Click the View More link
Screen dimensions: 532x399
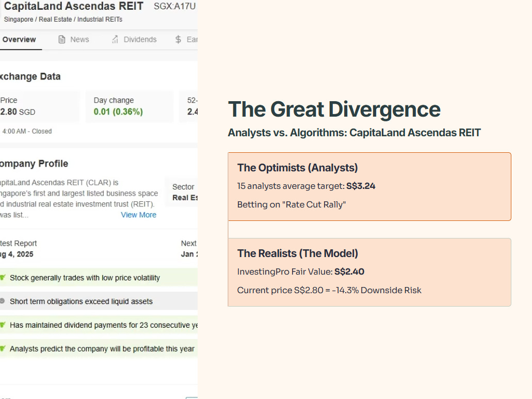[138, 215]
